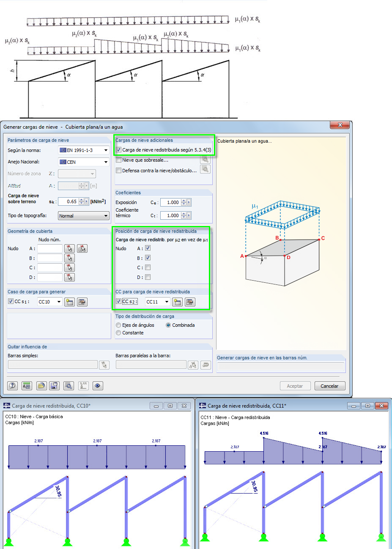Create new load case next to CC10

pyautogui.click(x=69, y=302)
